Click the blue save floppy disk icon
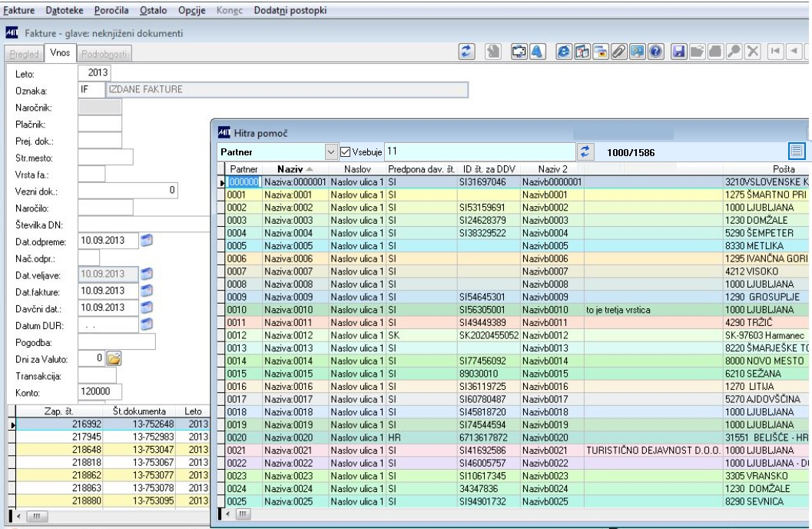This screenshot has height=529, width=812. click(x=678, y=53)
